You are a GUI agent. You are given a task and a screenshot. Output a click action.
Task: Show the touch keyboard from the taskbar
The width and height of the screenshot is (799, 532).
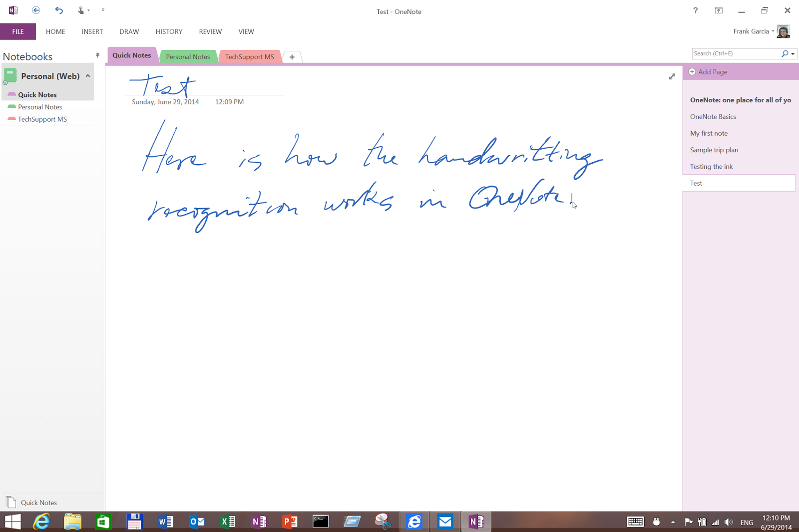coord(635,522)
